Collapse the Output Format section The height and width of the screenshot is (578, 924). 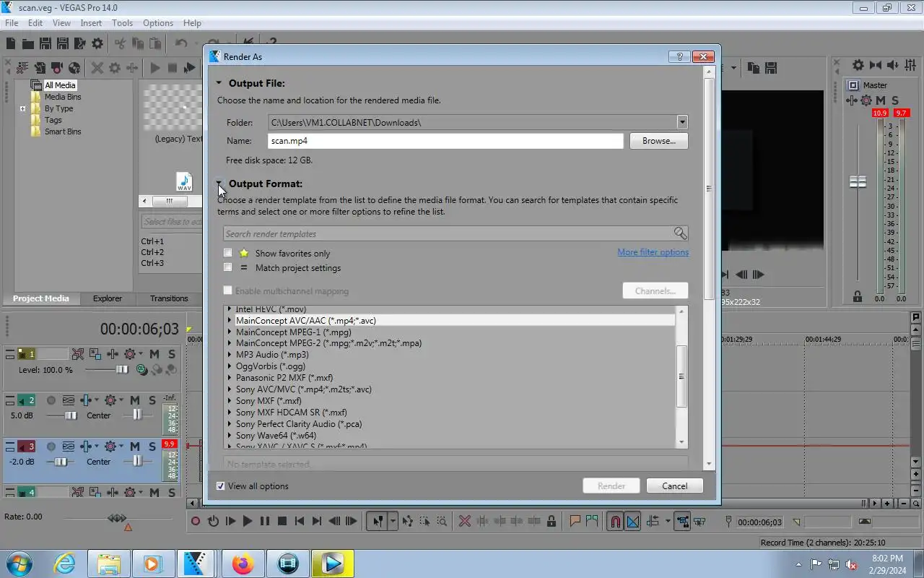(219, 184)
